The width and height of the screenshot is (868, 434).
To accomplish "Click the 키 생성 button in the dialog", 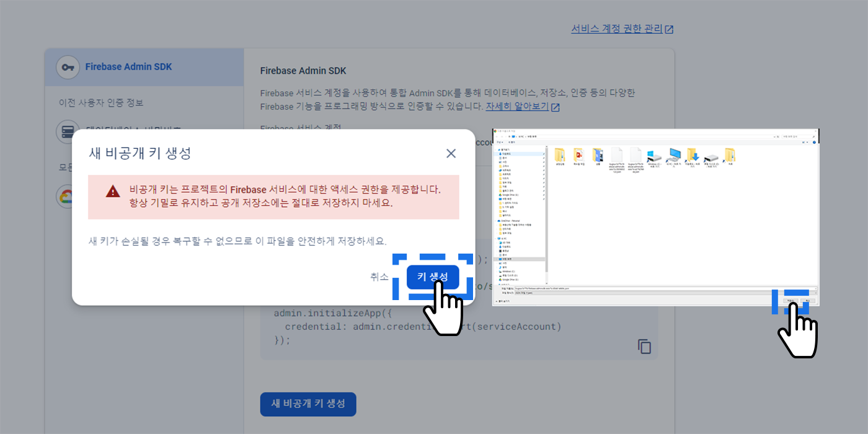I will point(433,277).
